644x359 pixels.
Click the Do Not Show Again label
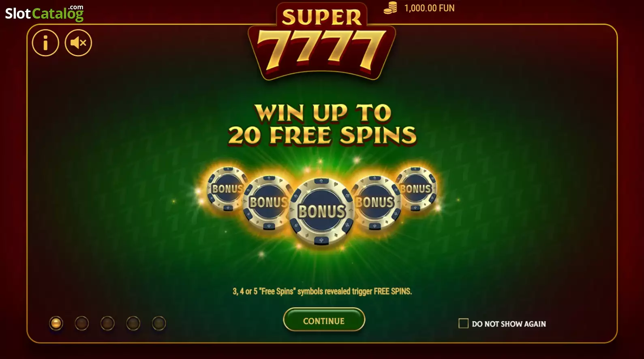509,324
